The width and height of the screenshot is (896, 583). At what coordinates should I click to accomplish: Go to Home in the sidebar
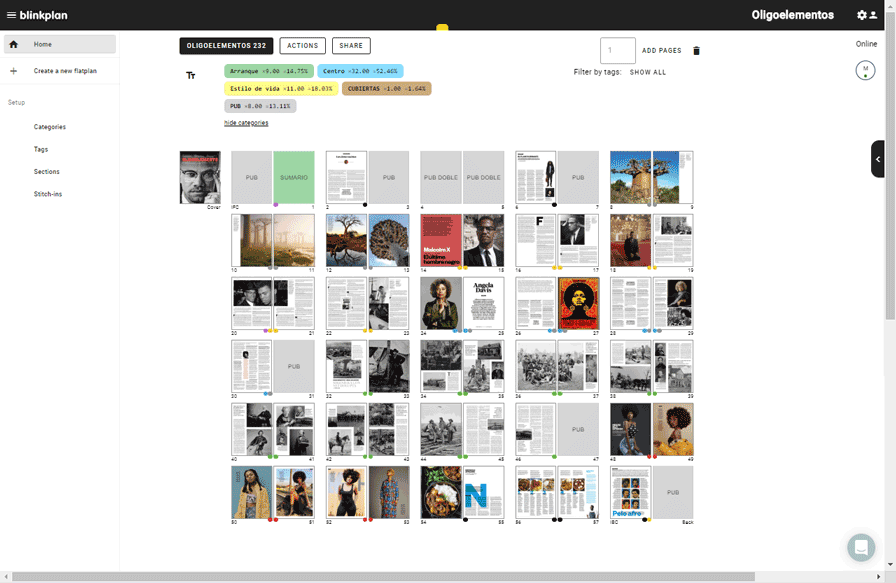coord(60,44)
